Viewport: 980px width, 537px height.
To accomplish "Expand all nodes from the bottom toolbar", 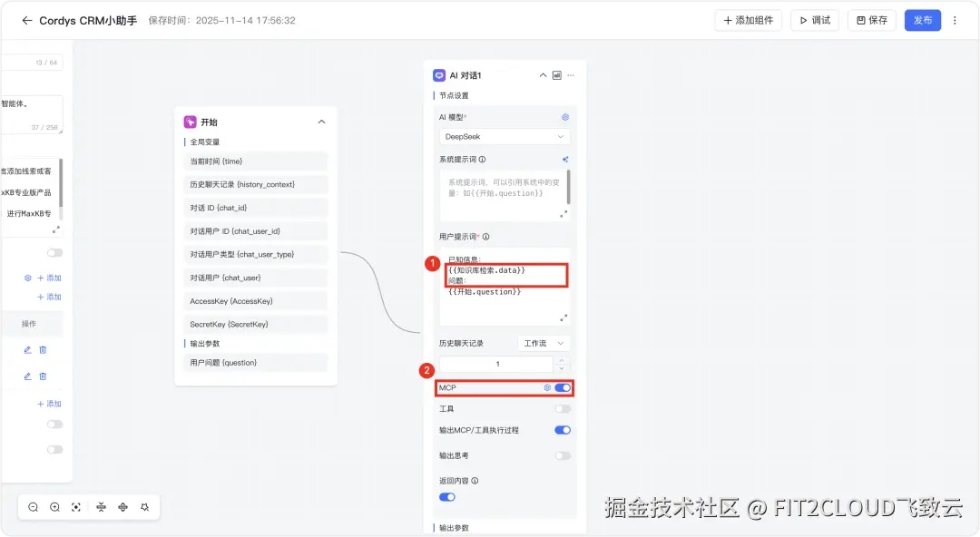I will 122,507.
